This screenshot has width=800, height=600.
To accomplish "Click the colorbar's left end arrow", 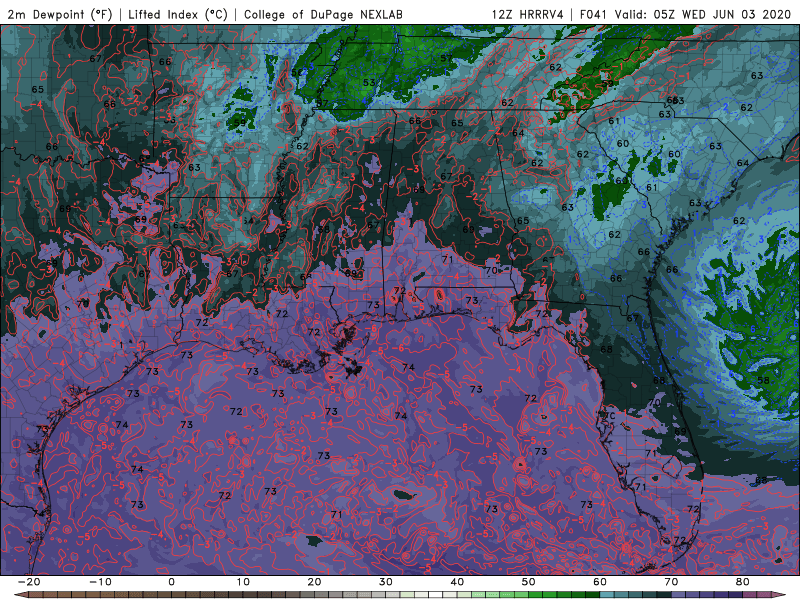I will [x=21, y=595].
